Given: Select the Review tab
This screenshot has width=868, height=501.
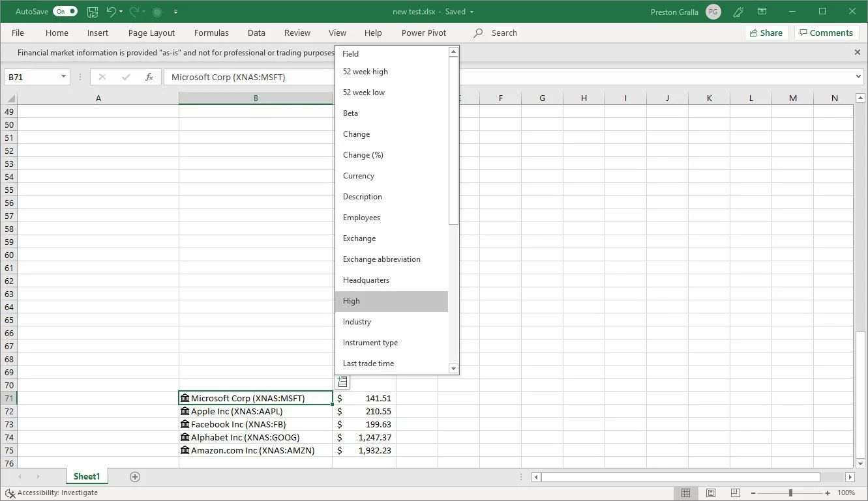Looking at the screenshot, I should tap(297, 33).
